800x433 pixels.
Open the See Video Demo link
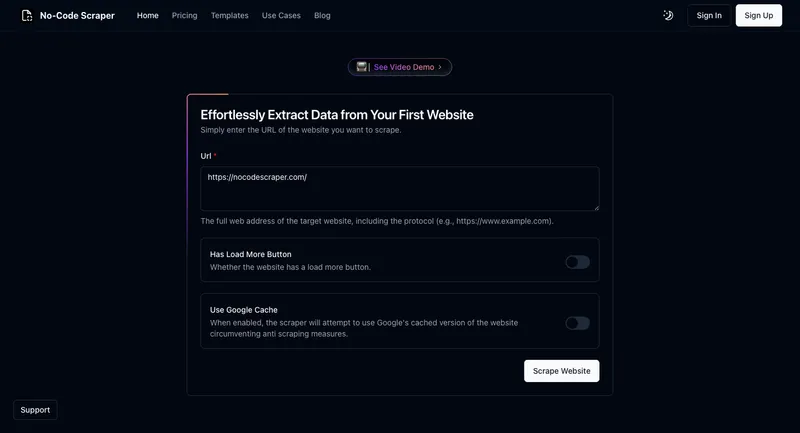pos(399,67)
